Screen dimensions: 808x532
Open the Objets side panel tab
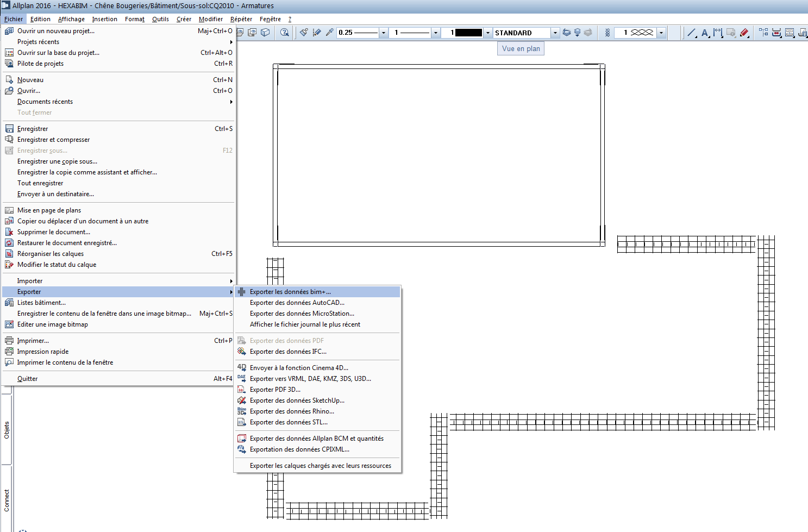(x=7, y=430)
